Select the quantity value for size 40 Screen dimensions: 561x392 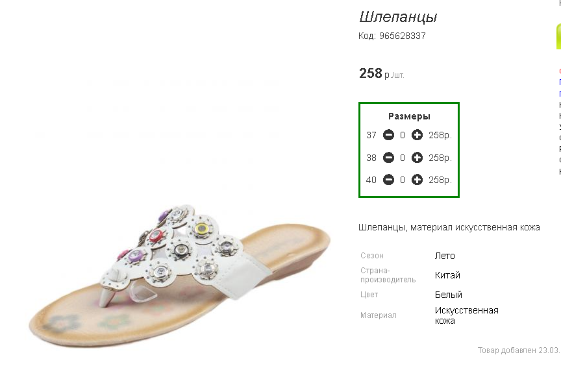[403, 180]
